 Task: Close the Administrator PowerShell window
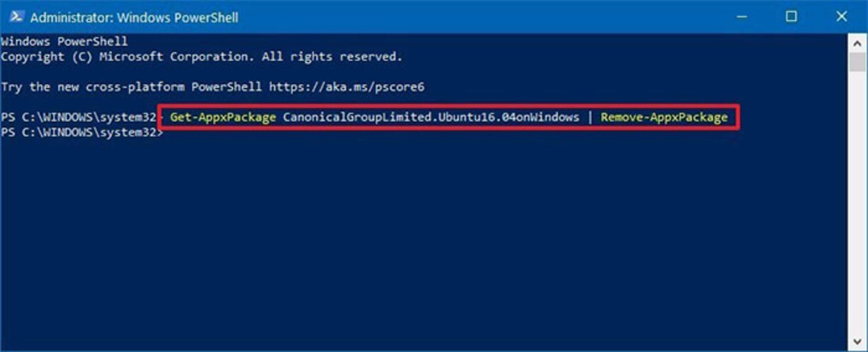(x=841, y=17)
